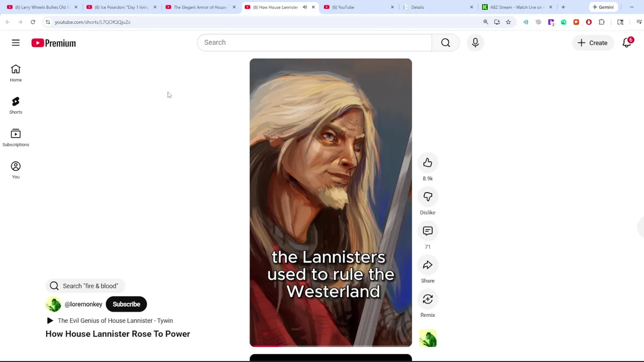Open the media controls music icon
This screenshot has height=362, width=644.
pos(639,22)
